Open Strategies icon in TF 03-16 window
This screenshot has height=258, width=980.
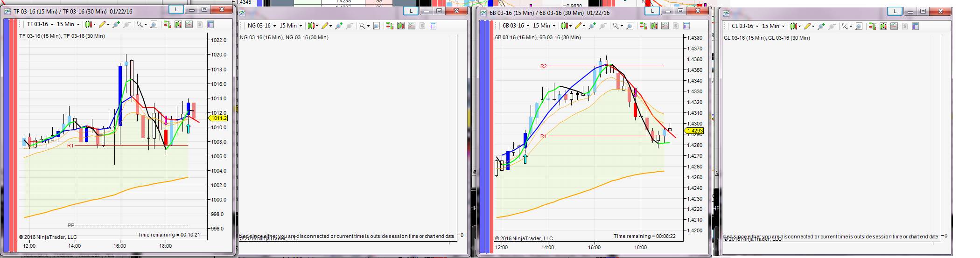pos(199,24)
